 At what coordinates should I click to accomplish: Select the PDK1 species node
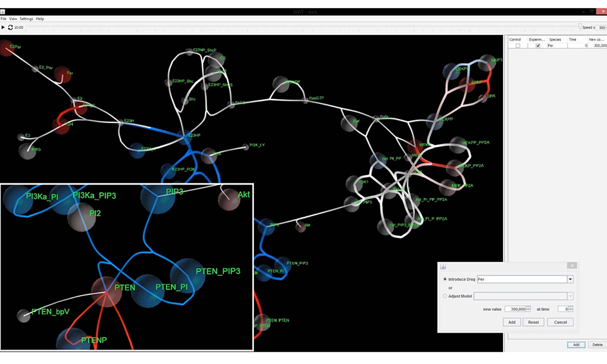(x=354, y=184)
